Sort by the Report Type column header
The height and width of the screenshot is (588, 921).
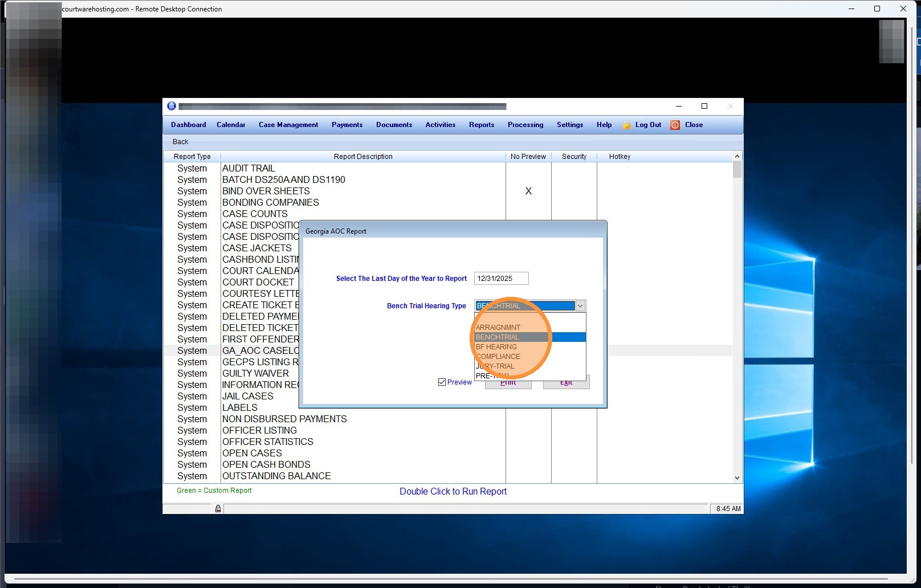pyautogui.click(x=192, y=157)
